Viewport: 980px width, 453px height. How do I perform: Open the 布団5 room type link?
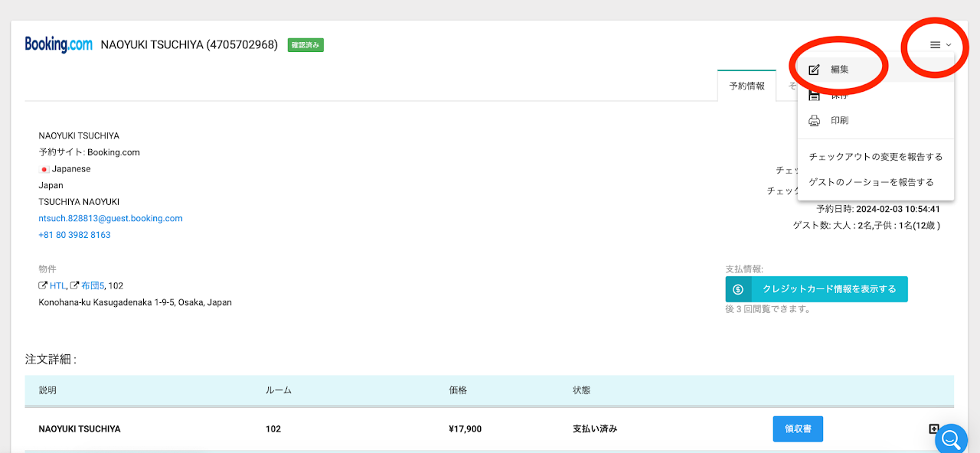point(92,286)
